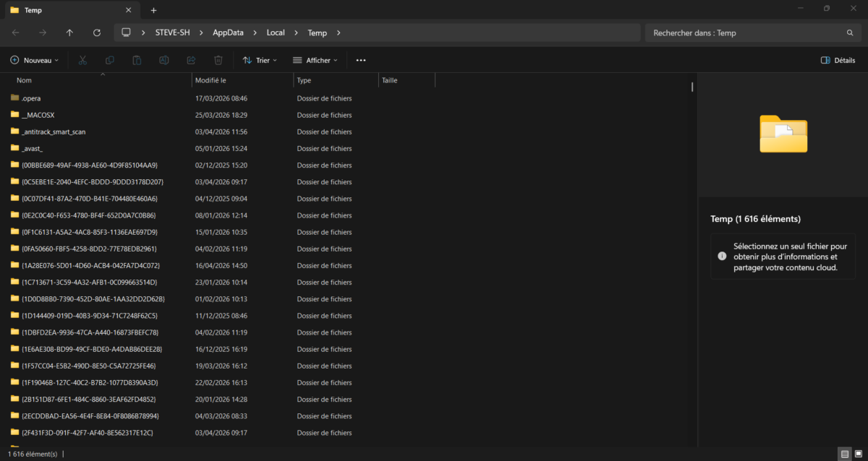
Task: Click the Cut scissors icon in toolbar
Action: pyautogui.click(x=82, y=61)
